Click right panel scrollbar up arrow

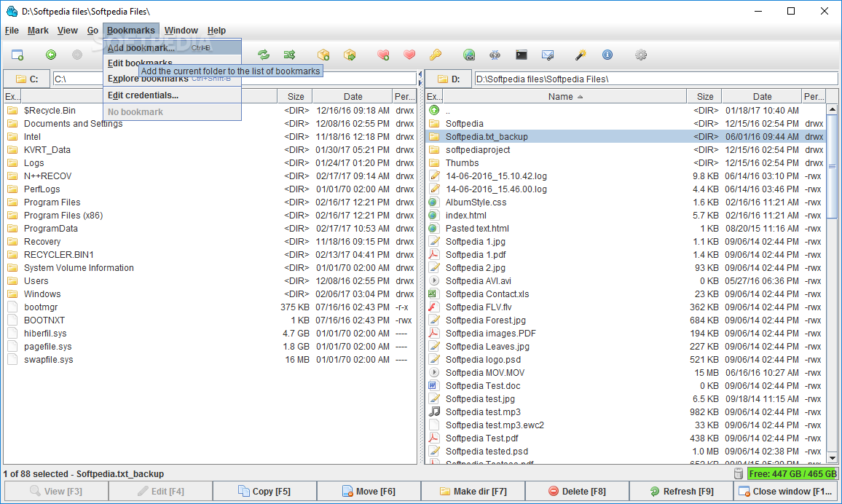832,109
